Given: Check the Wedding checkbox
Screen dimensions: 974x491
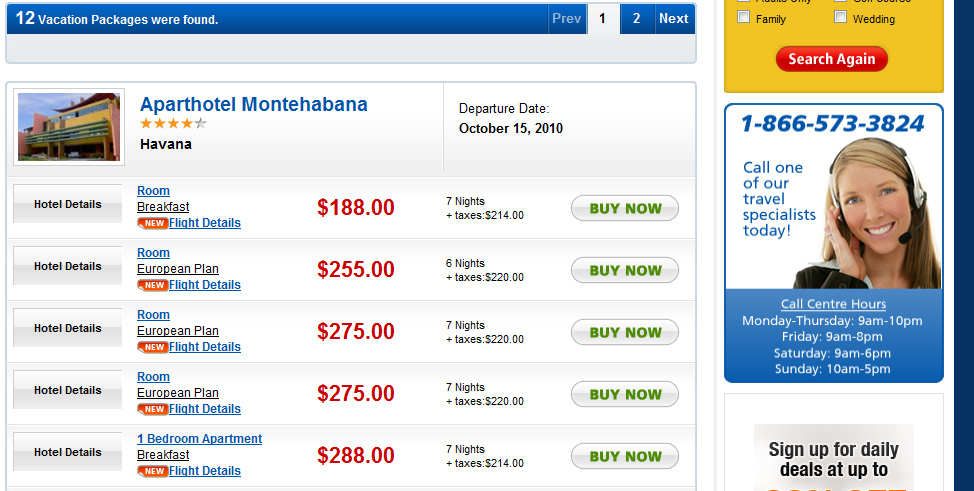Looking at the screenshot, I should 840,17.
